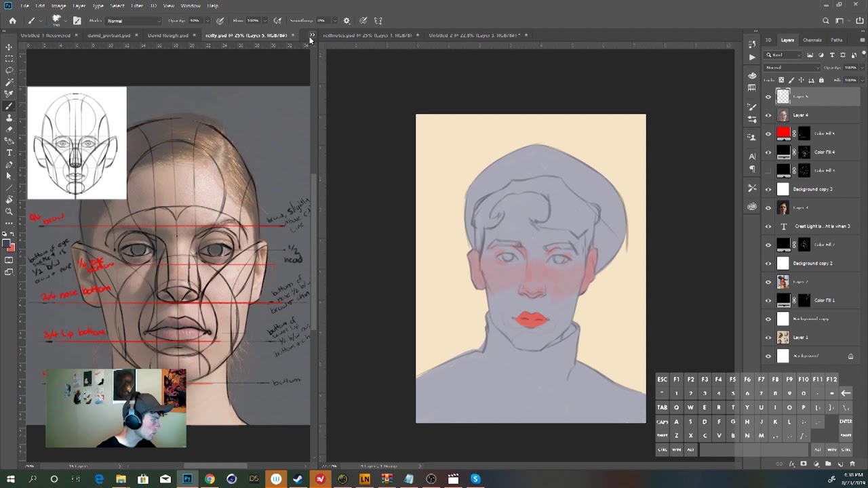Select the Brush tool in the left toolbar
Image resolution: width=868 pixels, height=488 pixels.
9,106
